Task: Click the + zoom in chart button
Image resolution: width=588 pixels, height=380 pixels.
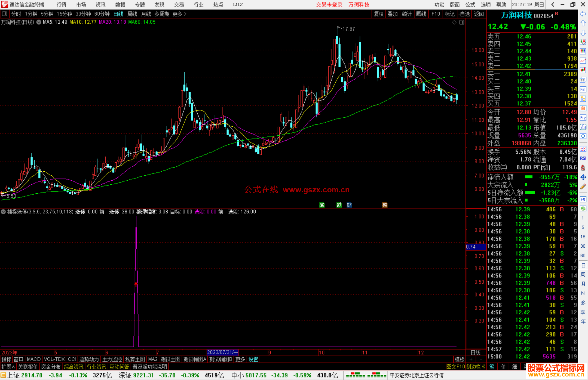Action: (x=471, y=359)
